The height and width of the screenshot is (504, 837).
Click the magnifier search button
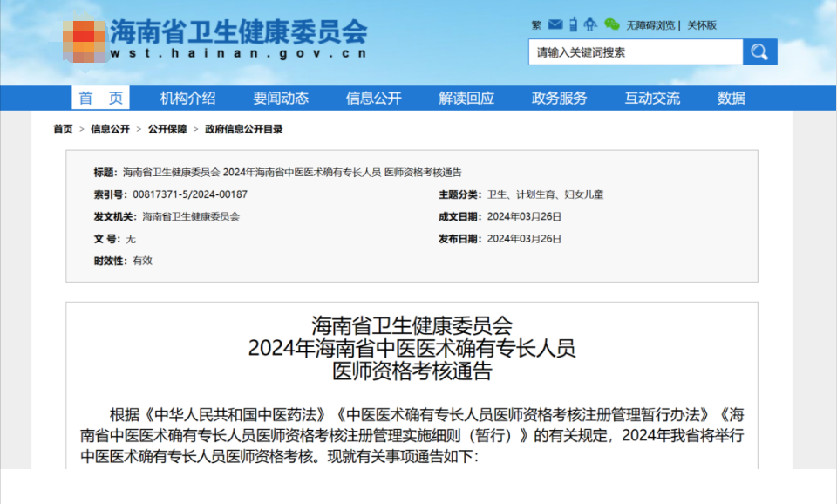coord(759,52)
